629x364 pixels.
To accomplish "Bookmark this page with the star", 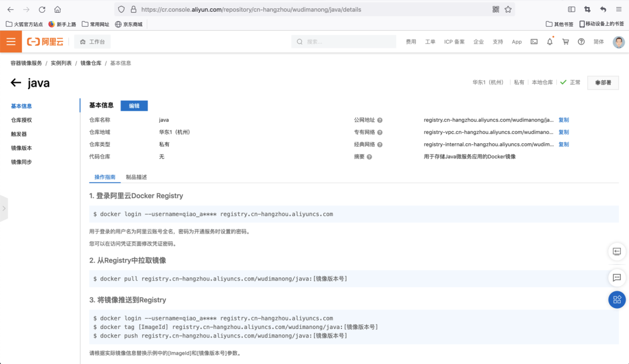I will (508, 9).
